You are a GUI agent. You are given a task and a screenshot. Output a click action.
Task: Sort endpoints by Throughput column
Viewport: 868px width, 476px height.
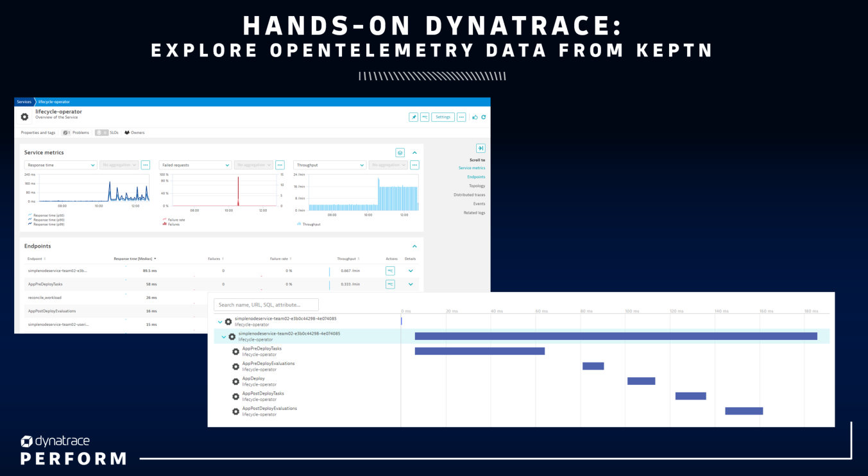pos(348,259)
